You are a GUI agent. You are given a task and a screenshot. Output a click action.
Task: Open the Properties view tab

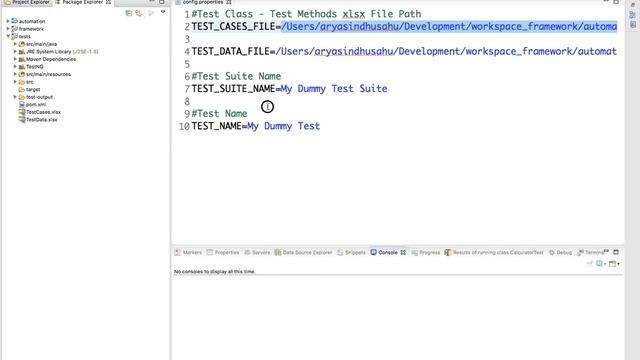pyautogui.click(x=223, y=252)
